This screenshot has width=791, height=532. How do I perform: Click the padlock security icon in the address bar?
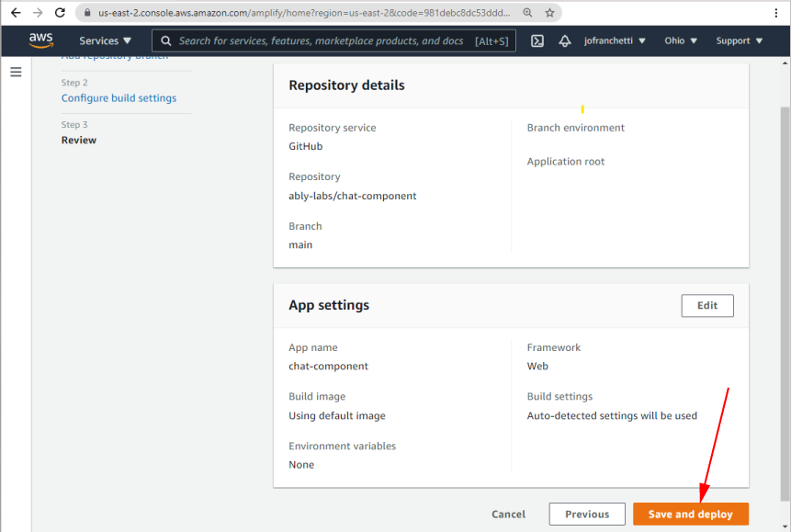click(85, 13)
